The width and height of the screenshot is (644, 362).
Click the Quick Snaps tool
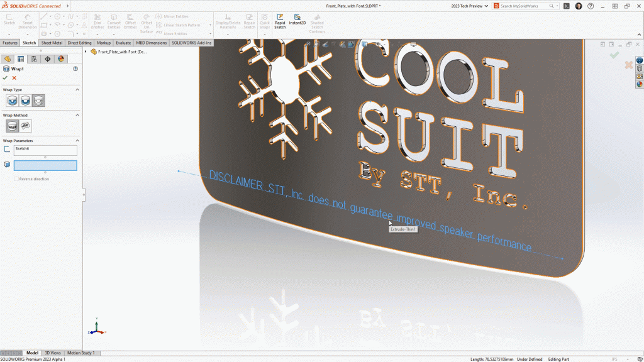pyautogui.click(x=265, y=21)
